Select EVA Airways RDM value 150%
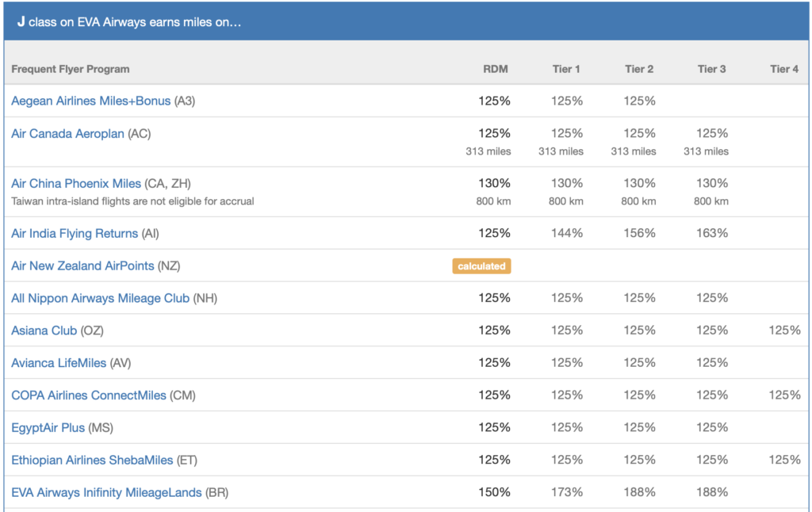This screenshot has height=512, width=812. click(494, 492)
